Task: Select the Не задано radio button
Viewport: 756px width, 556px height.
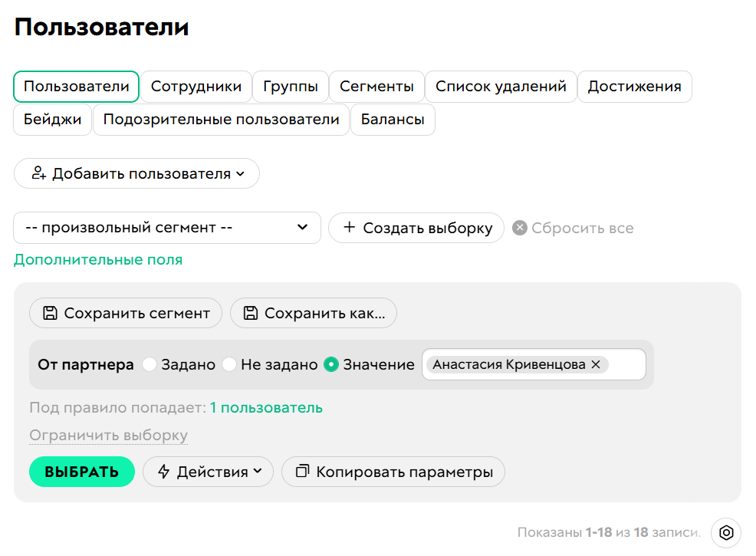Action: click(x=229, y=364)
